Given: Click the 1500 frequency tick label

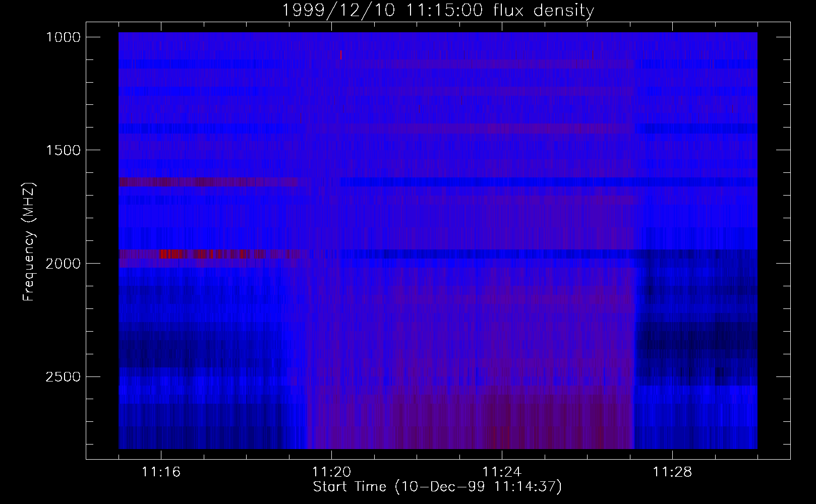Looking at the screenshot, I should point(64,150).
